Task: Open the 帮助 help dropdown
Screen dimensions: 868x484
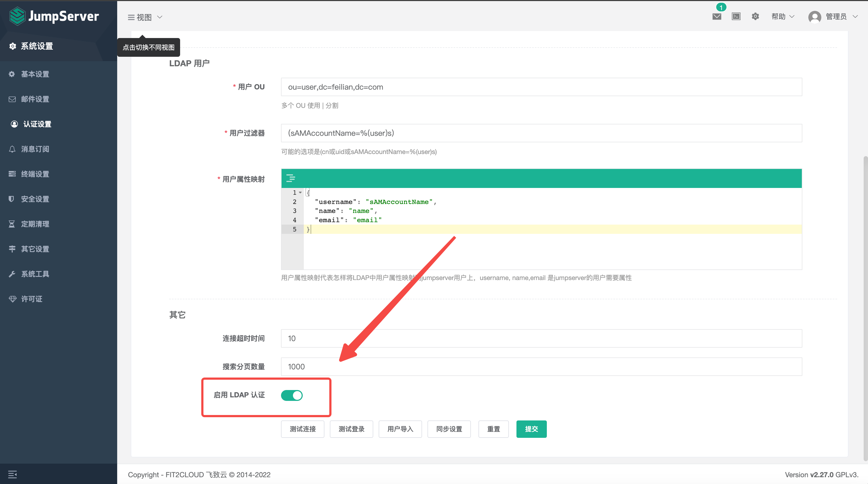Action: coord(783,17)
